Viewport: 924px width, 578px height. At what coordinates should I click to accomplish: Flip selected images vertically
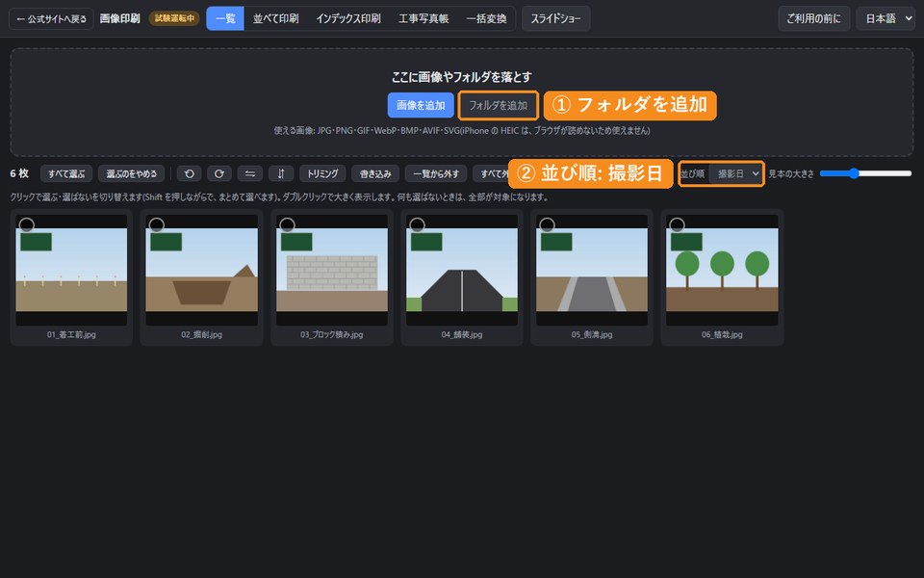280,173
